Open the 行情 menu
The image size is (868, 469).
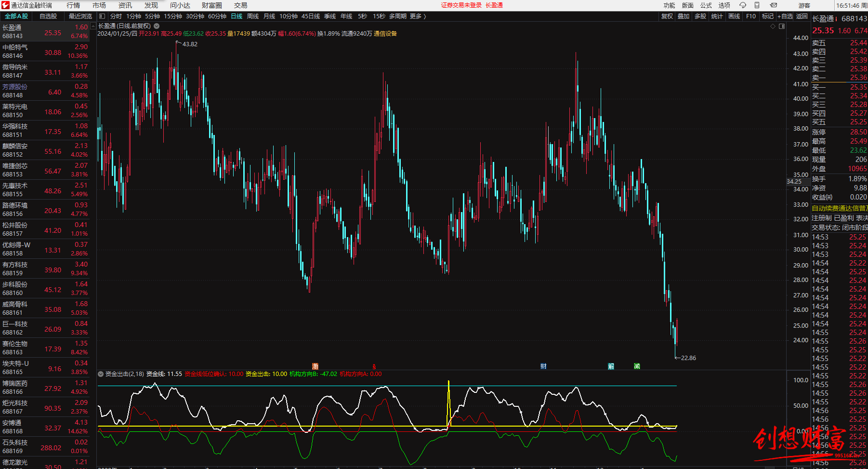pyautogui.click(x=73, y=5)
